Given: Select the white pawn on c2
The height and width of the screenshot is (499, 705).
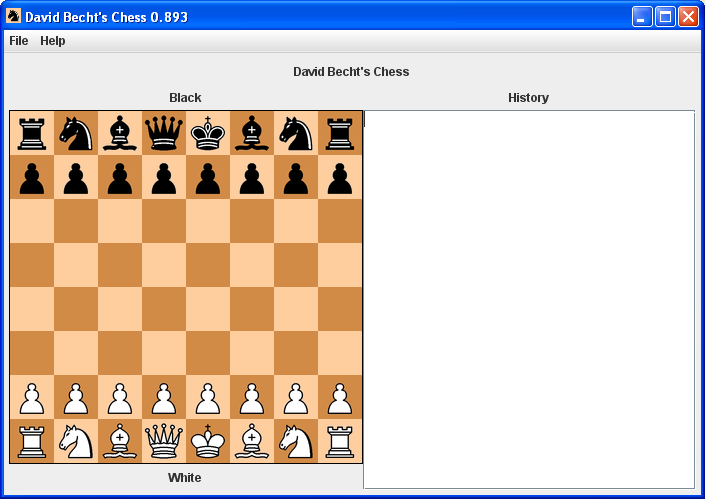Looking at the screenshot, I should (120, 398).
